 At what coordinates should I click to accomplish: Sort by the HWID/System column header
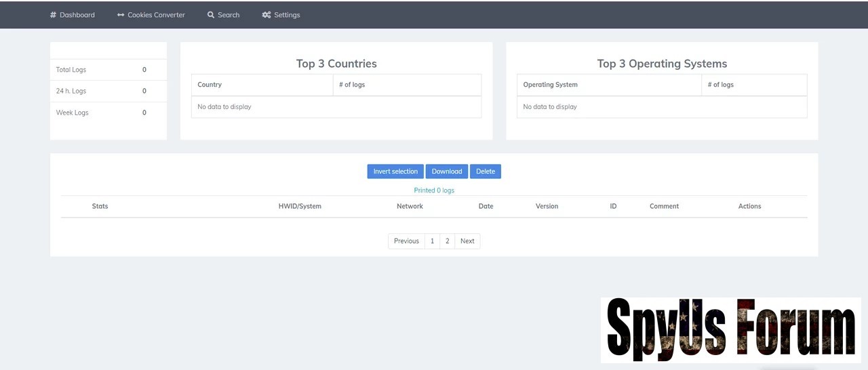pos(300,206)
